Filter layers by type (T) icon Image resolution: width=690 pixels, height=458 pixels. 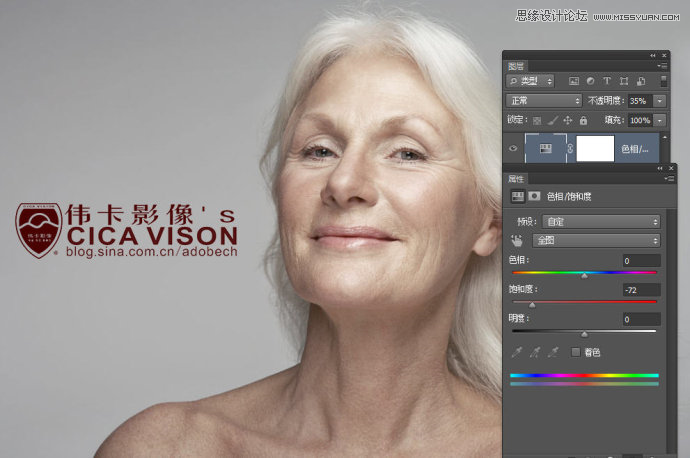click(x=607, y=81)
